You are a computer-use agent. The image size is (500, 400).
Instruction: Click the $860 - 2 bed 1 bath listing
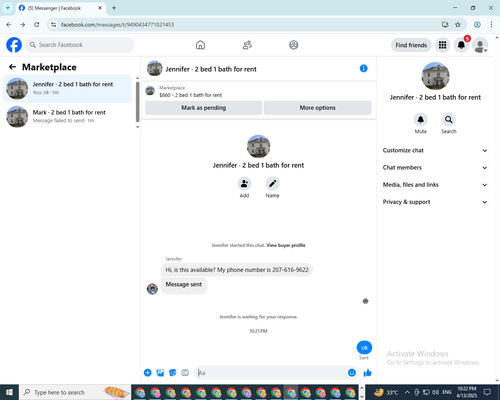click(190, 95)
